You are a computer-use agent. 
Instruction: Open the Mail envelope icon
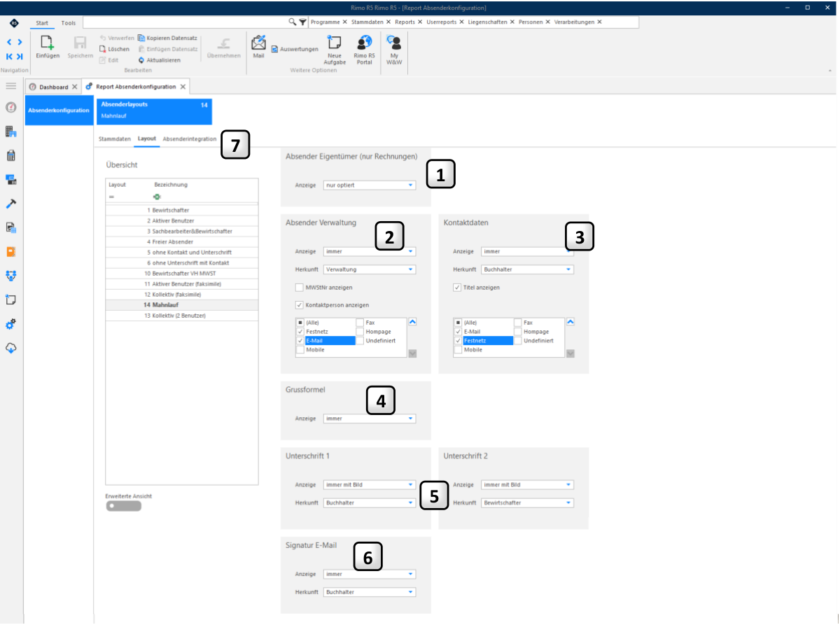tap(258, 42)
